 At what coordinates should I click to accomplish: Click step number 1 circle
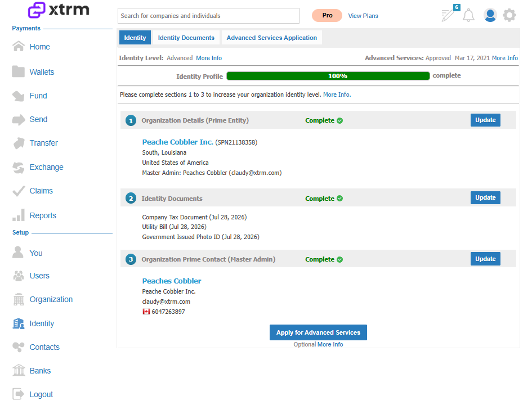pos(131,120)
